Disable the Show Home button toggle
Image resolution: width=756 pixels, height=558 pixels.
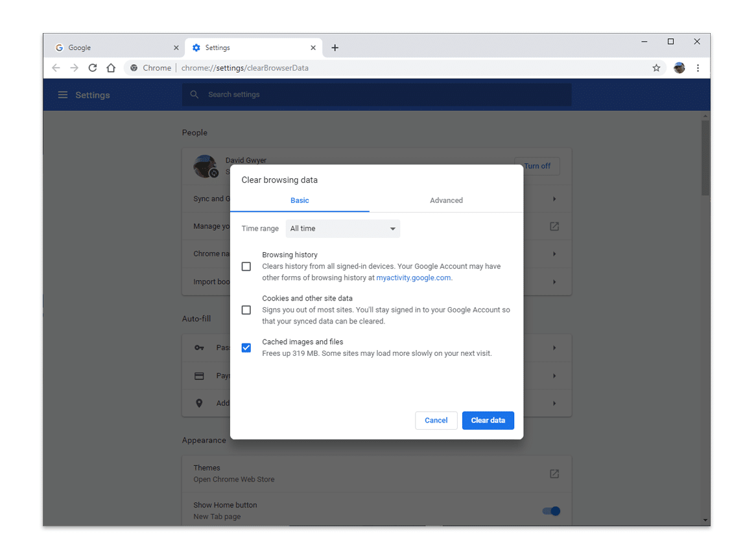[x=550, y=511]
